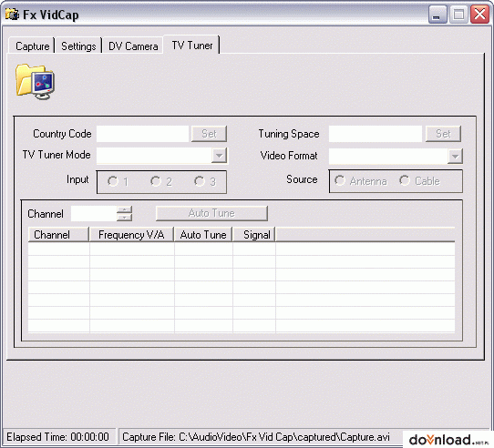
Task: Click the Auto Tune button
Action: click(x=211, y=213)
